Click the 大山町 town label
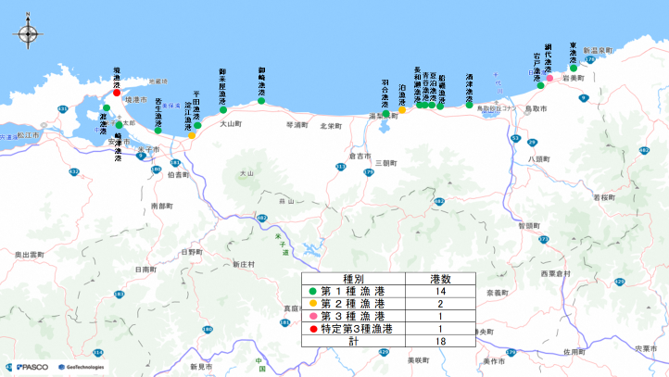The width and height of the screenshot is (669, 377). tap(231, 124)
